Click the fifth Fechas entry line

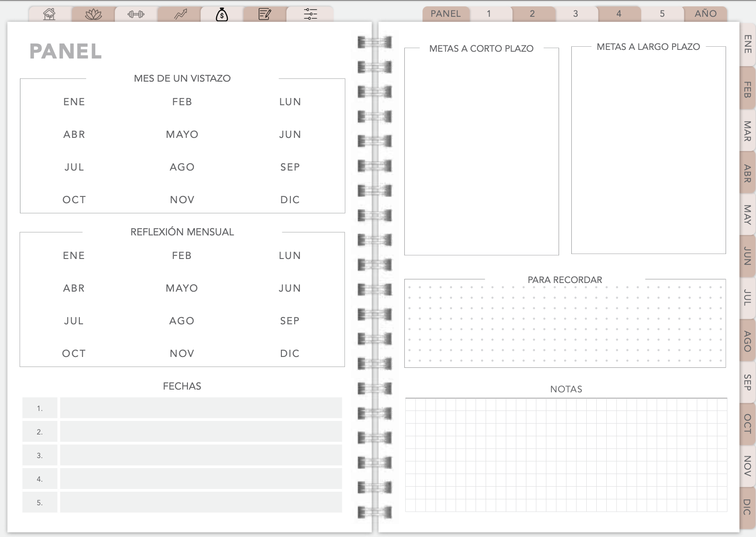[201, 503]
